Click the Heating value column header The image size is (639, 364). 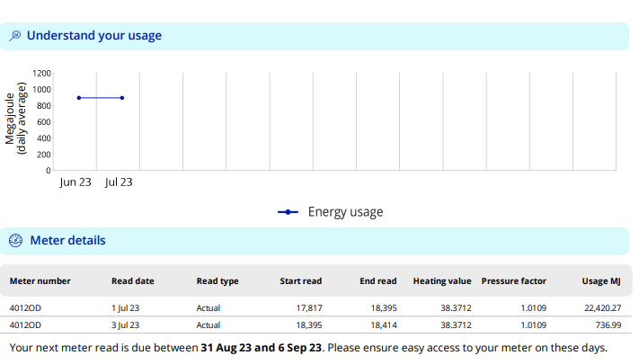coord(442,281)
